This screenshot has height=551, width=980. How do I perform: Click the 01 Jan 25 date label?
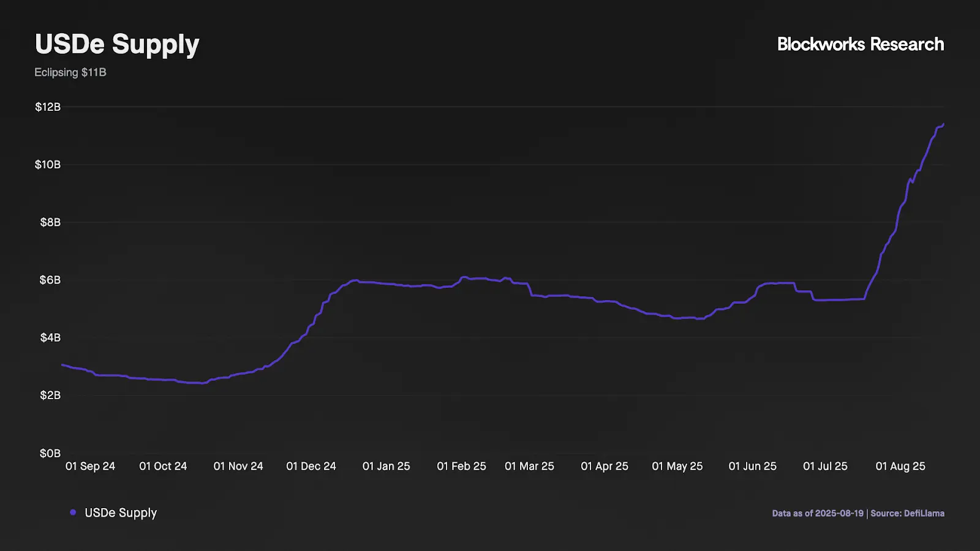386,466
